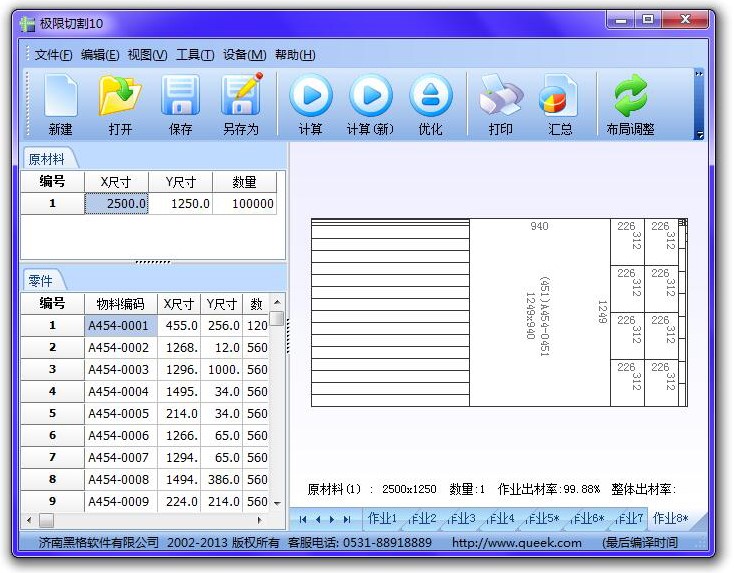Click the 新建 (New) toolbar icon

(60, 104)
